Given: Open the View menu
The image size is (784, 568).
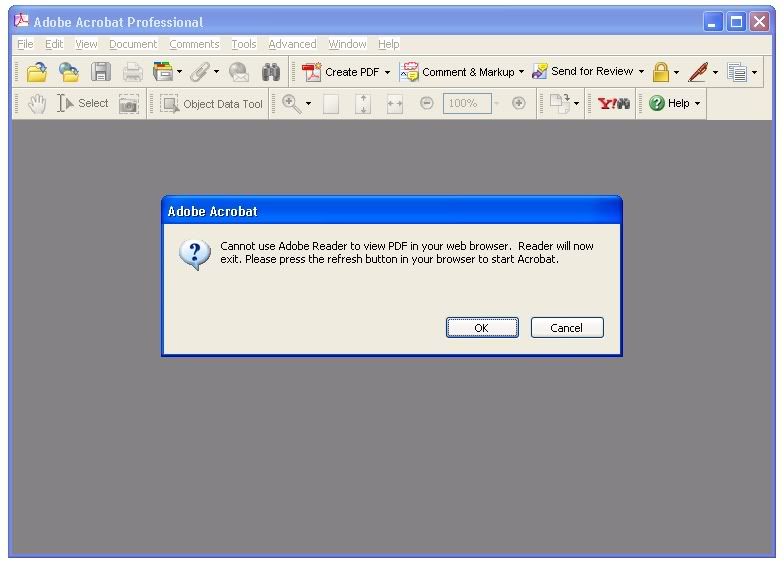Looking at the screenshot, I should tap(86, 44).
